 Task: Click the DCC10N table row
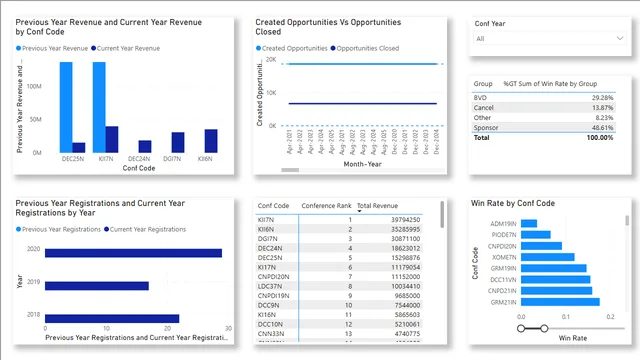[339, 324]
